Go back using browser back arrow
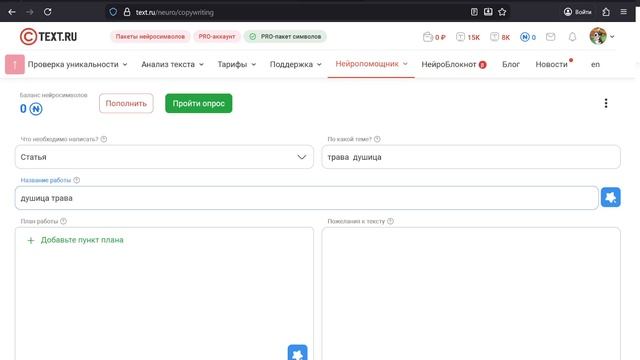 12,12
